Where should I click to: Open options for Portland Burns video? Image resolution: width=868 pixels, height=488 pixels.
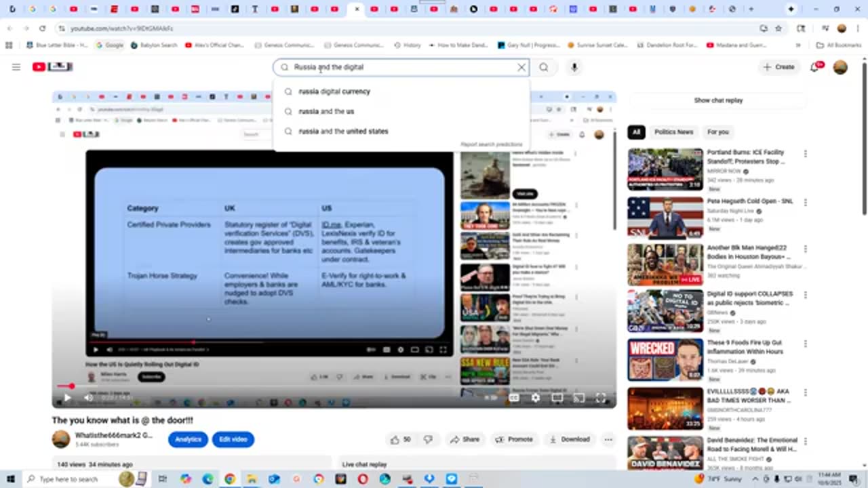point(806,154)
